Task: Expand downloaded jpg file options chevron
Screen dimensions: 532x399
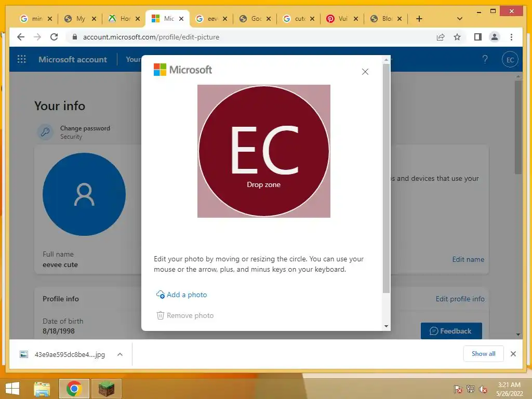Action: (120, 354)
